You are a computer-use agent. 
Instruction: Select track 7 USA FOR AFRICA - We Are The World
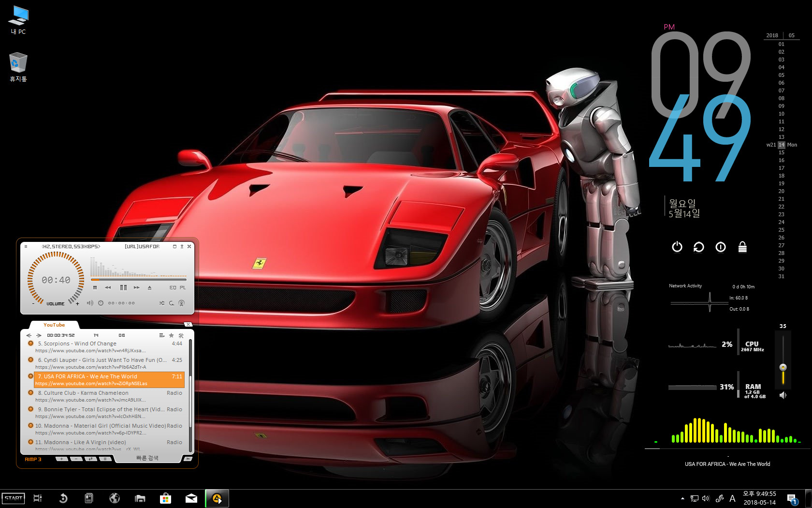tap(109, 380)
